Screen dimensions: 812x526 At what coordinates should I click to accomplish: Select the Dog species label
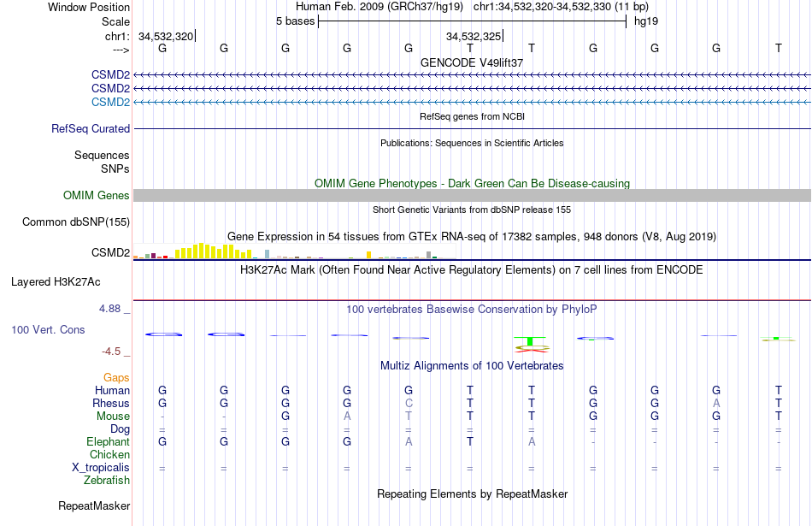pyautogui.click(x=121, y=429)
